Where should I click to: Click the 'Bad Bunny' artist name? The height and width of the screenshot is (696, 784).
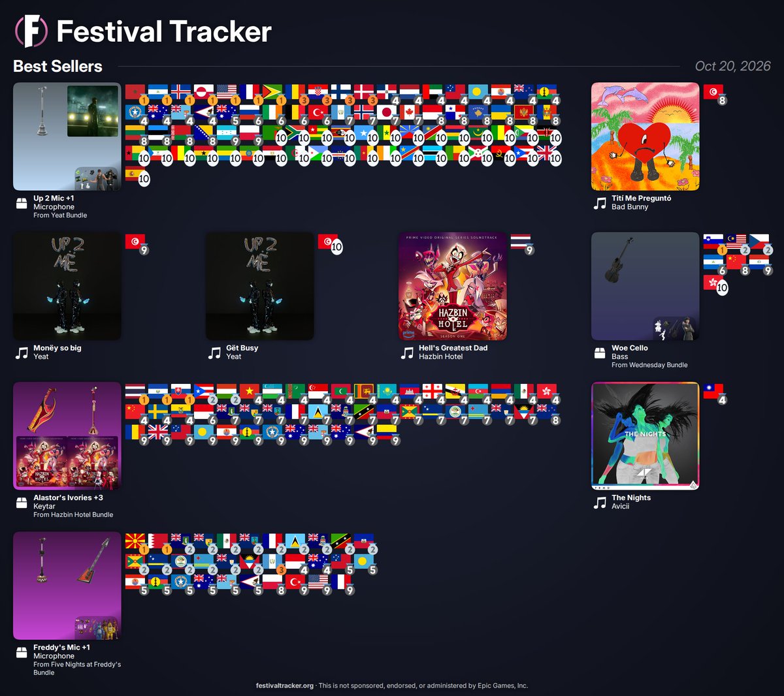(630, 206)
